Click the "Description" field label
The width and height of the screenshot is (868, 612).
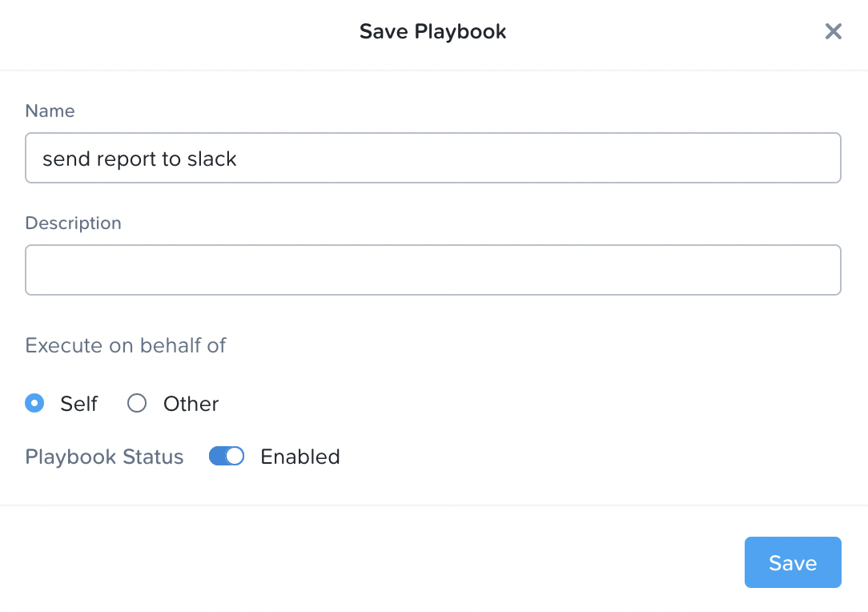click(x=73, y=223)
